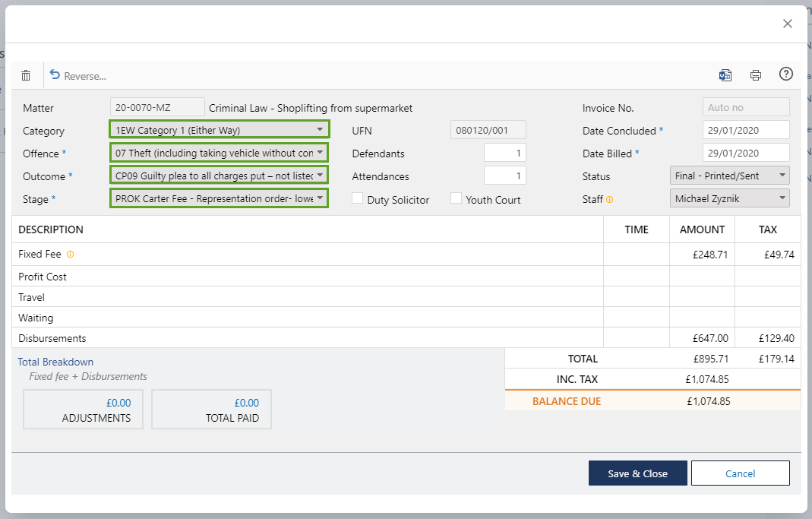Click the Cancel button

pyautogui.click(x=740, y=473)
